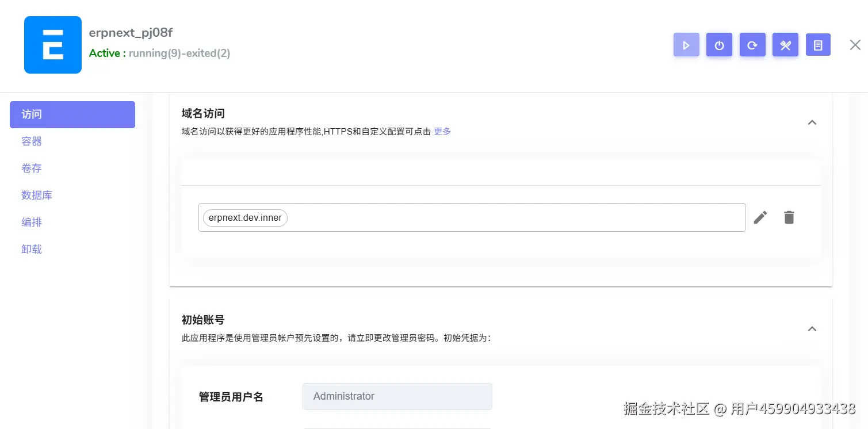Image resolution: width=868 pixels, height=429 pixels.
Task: Collapse the 域名访问 section
Action: (812, 122)
